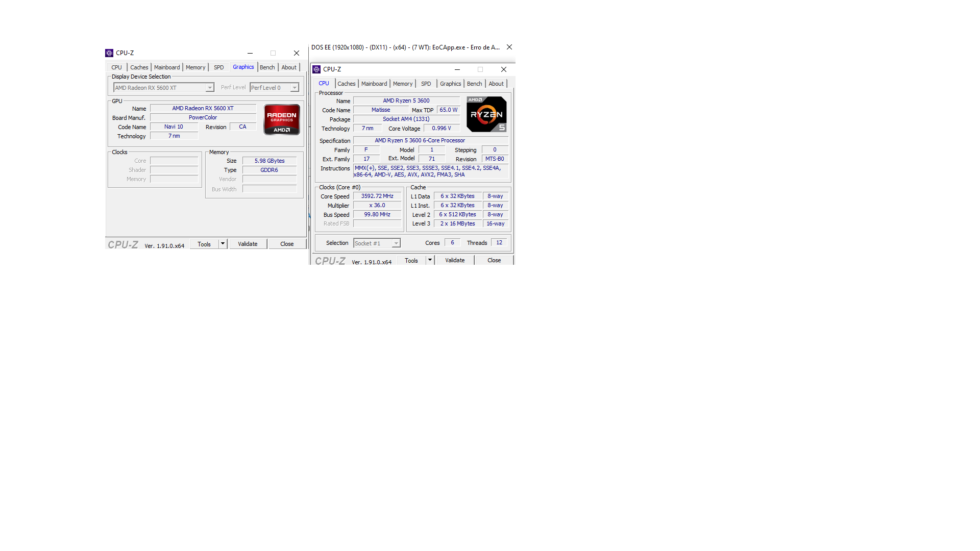Close the right CPU-Z CPU window
The image size is (980, 551).
pyautogui.click(x=504, y=69)
